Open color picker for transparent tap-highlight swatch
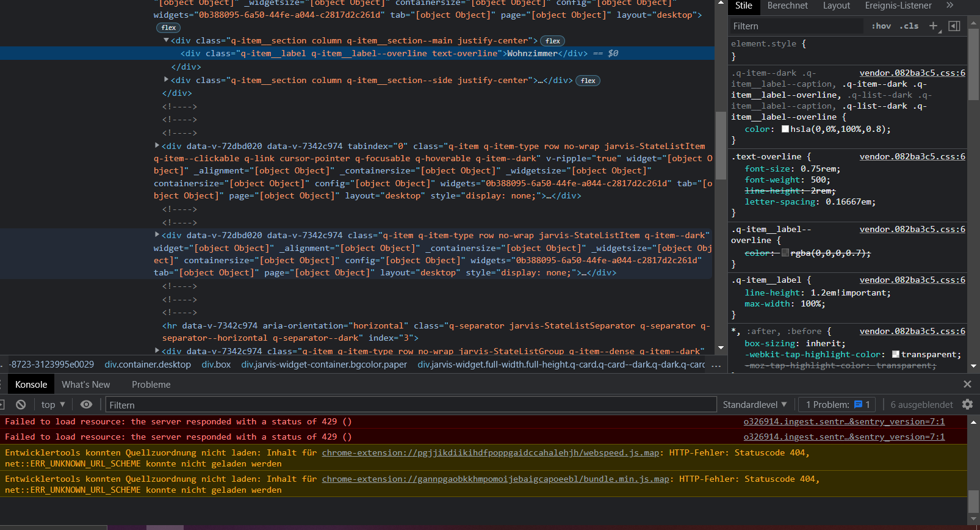 (x=896, y=354)
